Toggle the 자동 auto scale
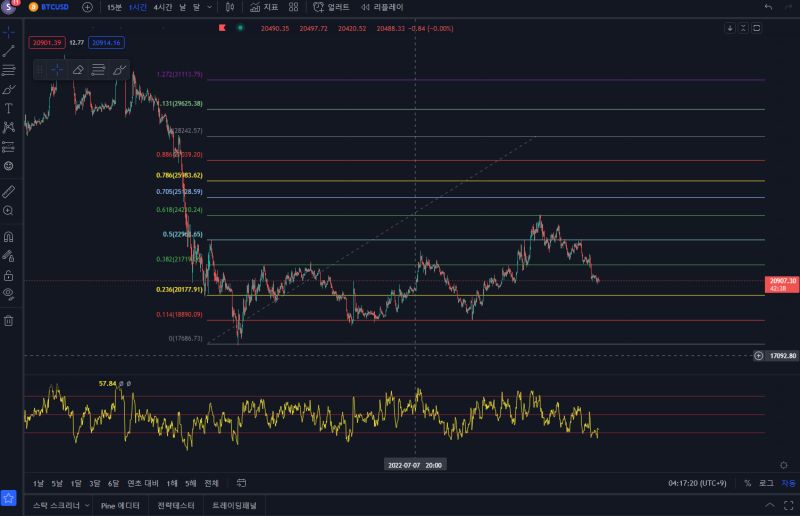 (788, 483)
